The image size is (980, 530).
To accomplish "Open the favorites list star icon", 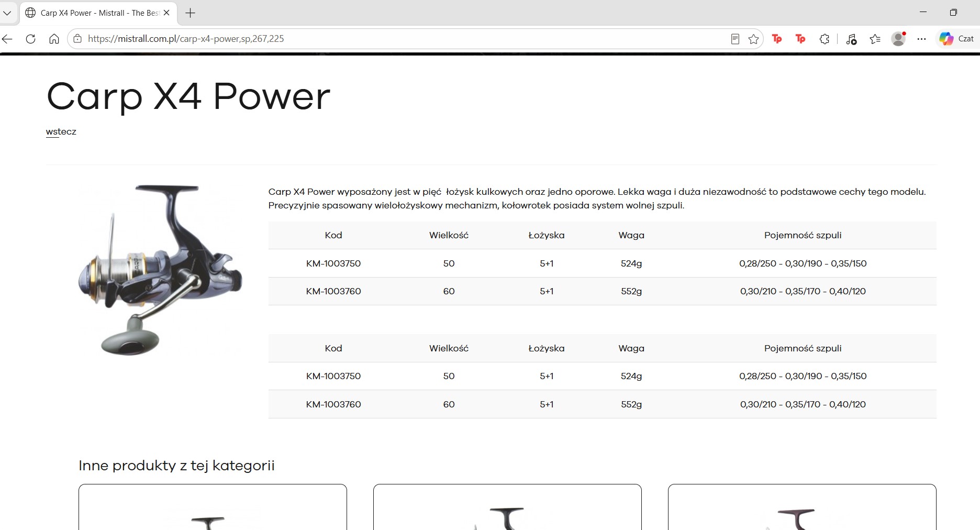I will 875,39.
